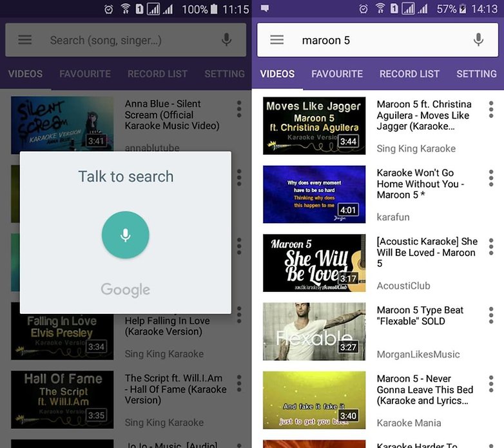
Task: Open 'Karaoke Won't Go Home Without You' title
Action: (420, 184)
